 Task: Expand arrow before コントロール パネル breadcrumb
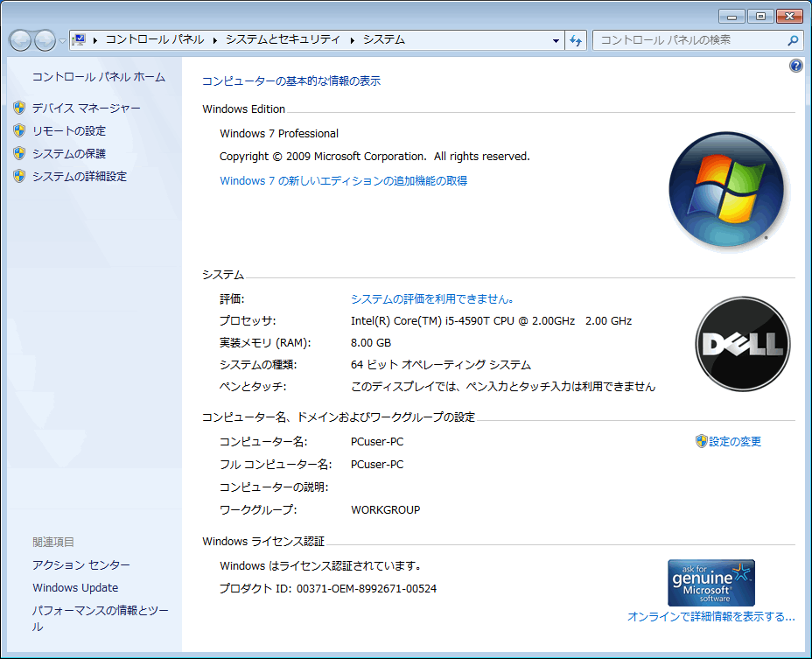point(95,40)
